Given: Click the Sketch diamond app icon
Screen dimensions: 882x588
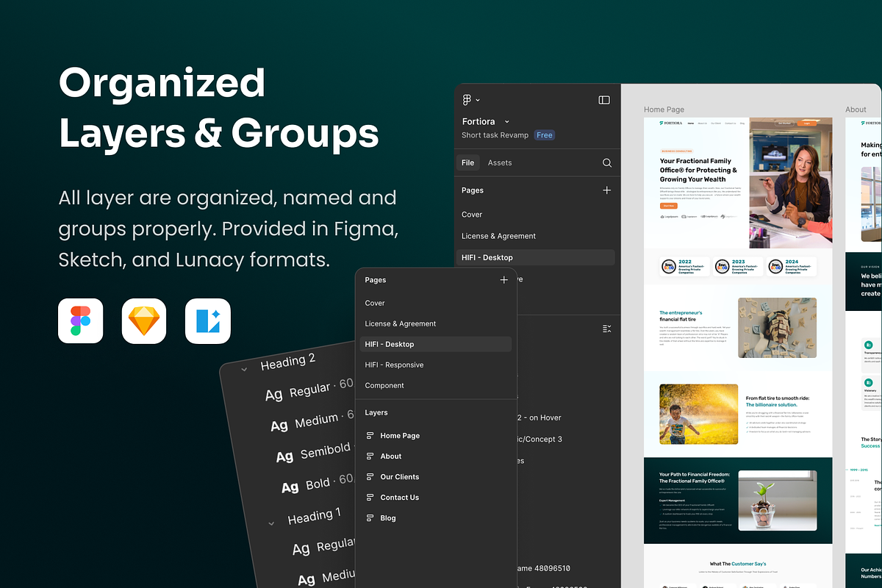Looking at the screenshot, I should click(144, 321).
